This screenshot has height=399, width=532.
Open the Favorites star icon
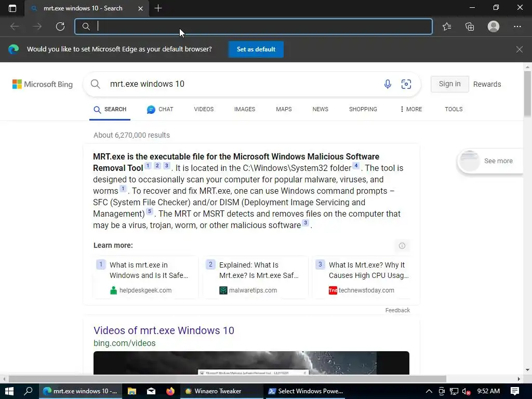tap(447, 26)
